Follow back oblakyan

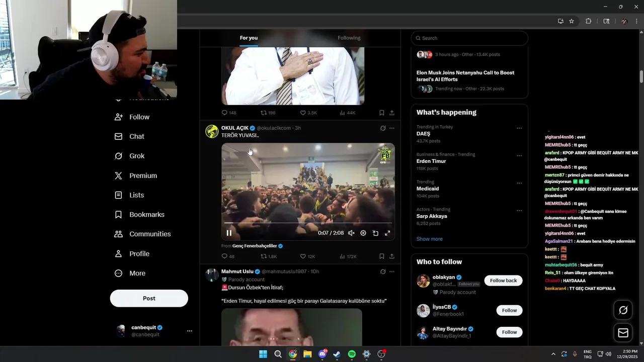pos(503,281)
